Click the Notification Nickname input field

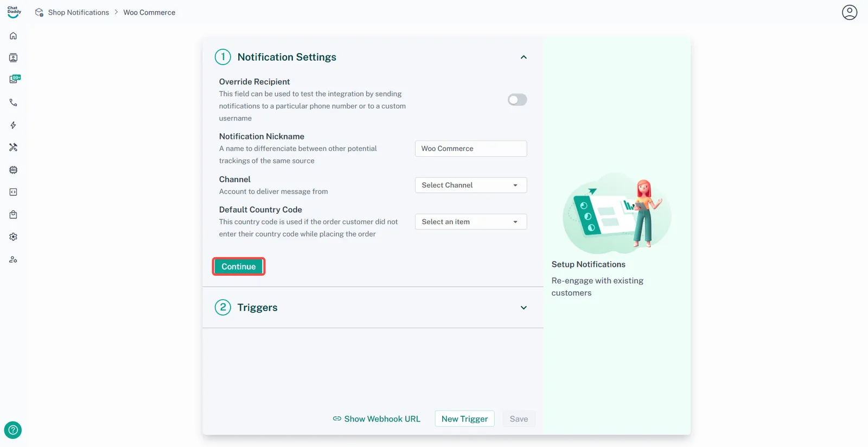pyautogui.click(x=470, y=149)
